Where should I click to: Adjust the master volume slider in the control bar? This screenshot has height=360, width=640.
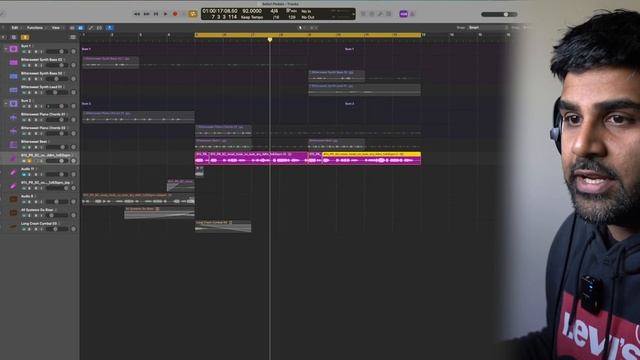[499, 14]
